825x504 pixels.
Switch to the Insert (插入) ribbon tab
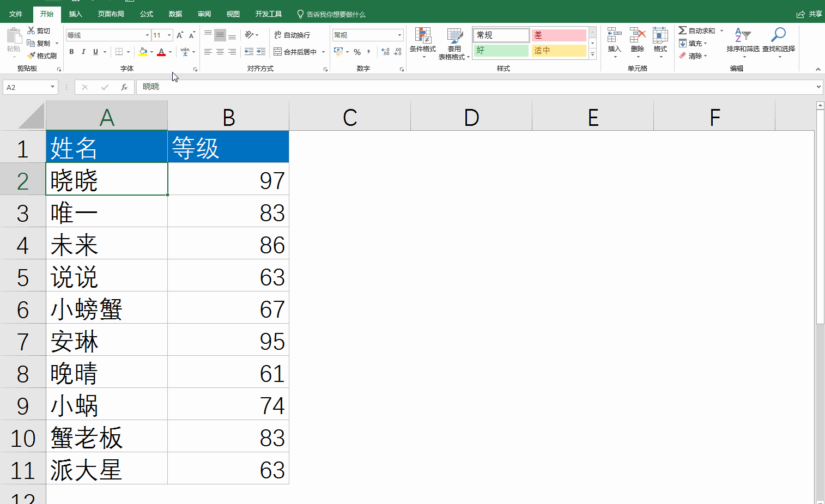coord(75,14)
